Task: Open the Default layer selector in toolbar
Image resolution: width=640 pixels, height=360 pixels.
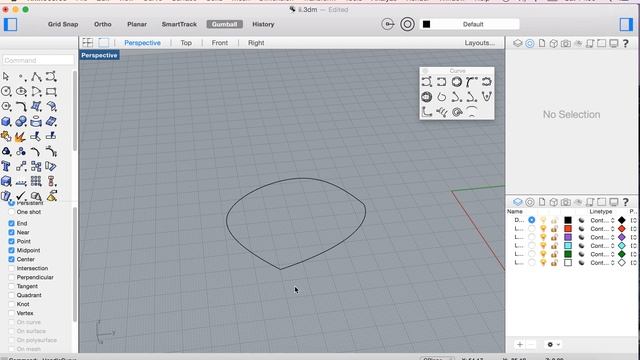Action: [469, 24]
